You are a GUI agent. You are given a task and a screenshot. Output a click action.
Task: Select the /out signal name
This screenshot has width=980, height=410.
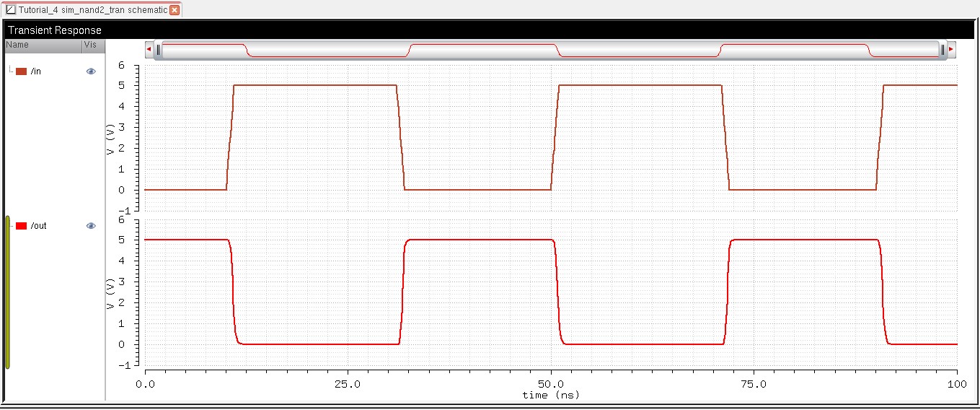pyautogui.click(x=39, y=226)
